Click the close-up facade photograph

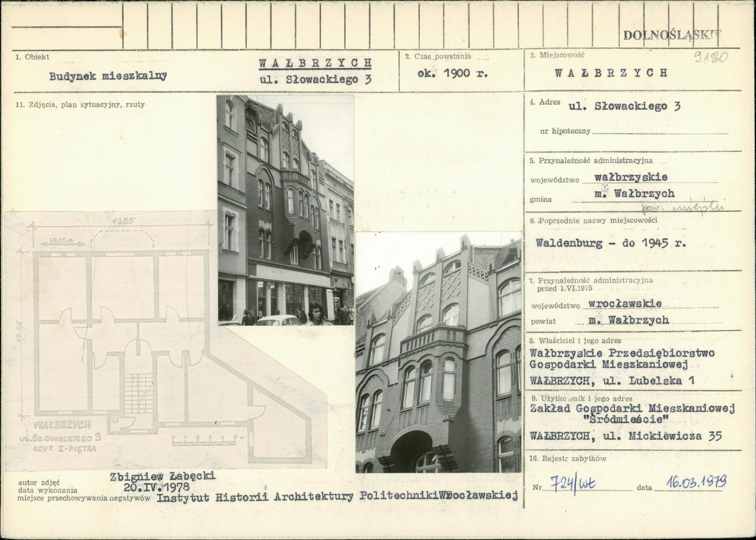[x=438, y=352]
